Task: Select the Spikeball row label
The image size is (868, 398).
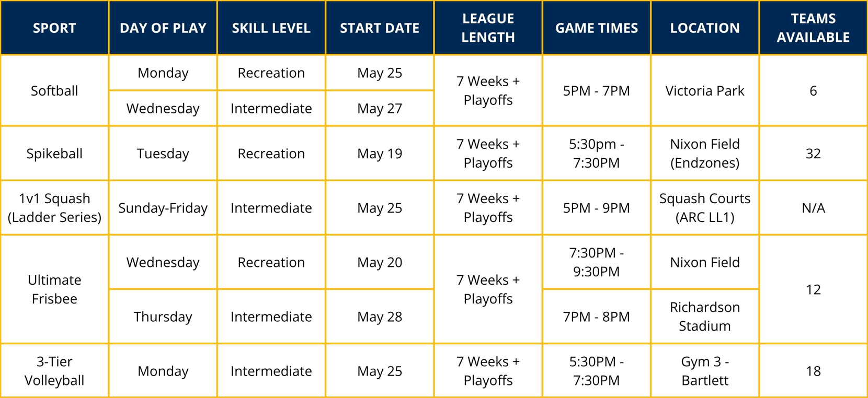Action: coord(54,154)
